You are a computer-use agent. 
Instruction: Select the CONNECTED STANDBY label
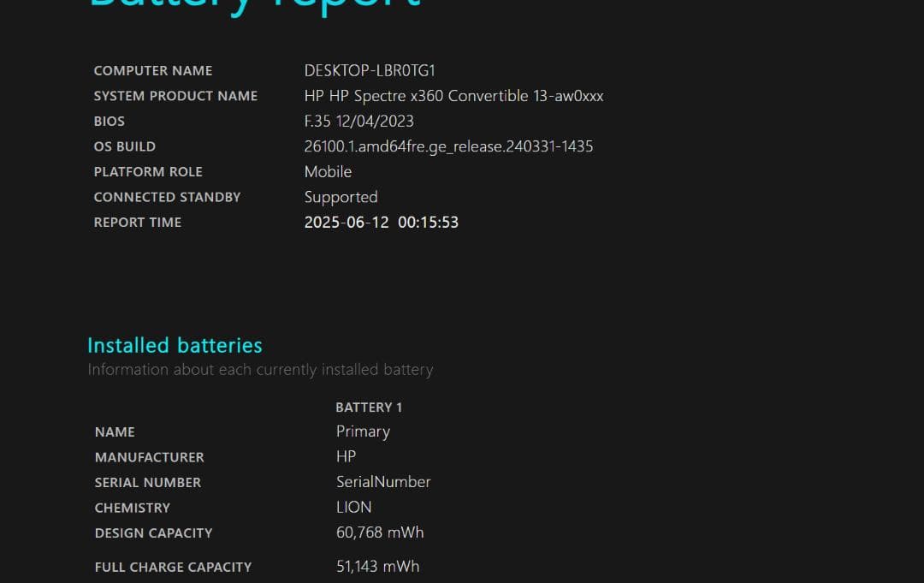[x=167, y=197]
